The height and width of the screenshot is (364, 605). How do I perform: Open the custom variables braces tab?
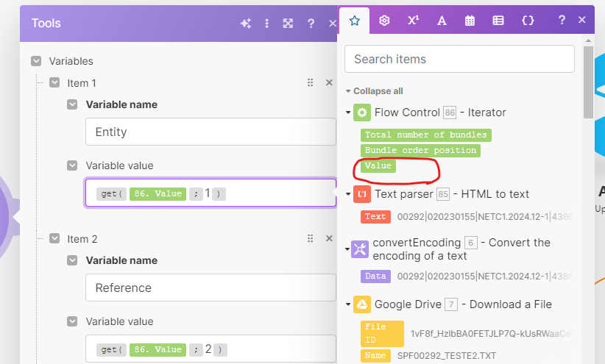click(528, 21)
